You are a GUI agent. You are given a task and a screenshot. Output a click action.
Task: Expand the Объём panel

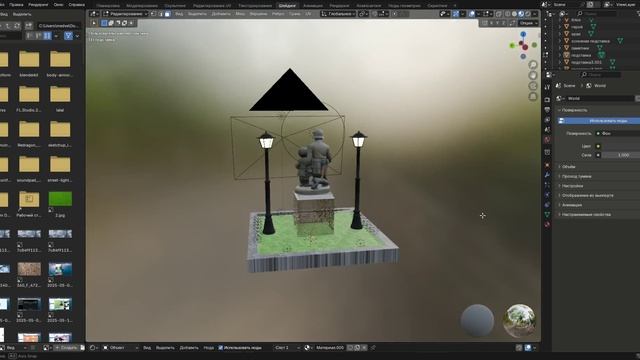(x=569, y=167)
